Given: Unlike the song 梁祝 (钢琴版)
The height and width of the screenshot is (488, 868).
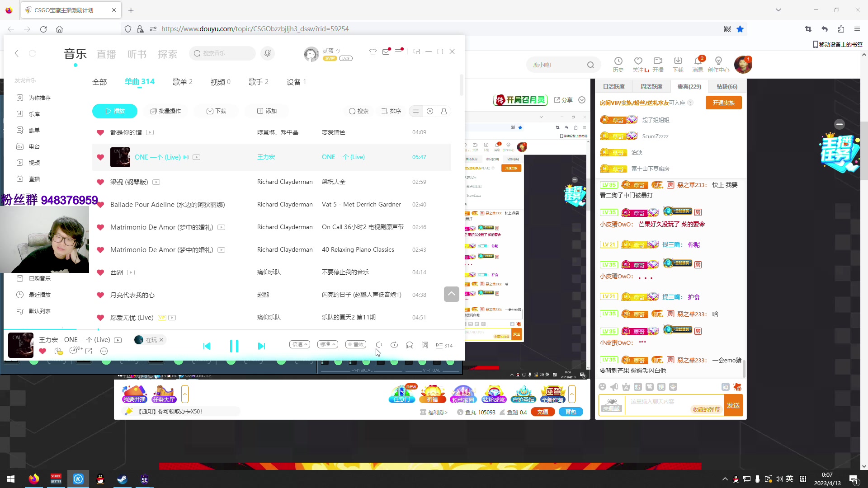Looking at the screenshot, I should [x=100, y=182].
